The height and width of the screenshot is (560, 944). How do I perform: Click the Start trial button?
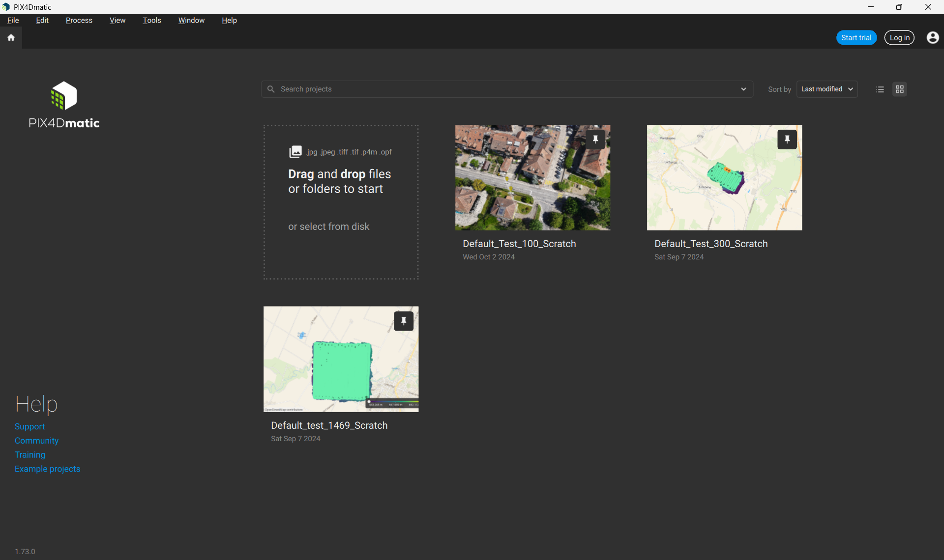tap(856, 38)
